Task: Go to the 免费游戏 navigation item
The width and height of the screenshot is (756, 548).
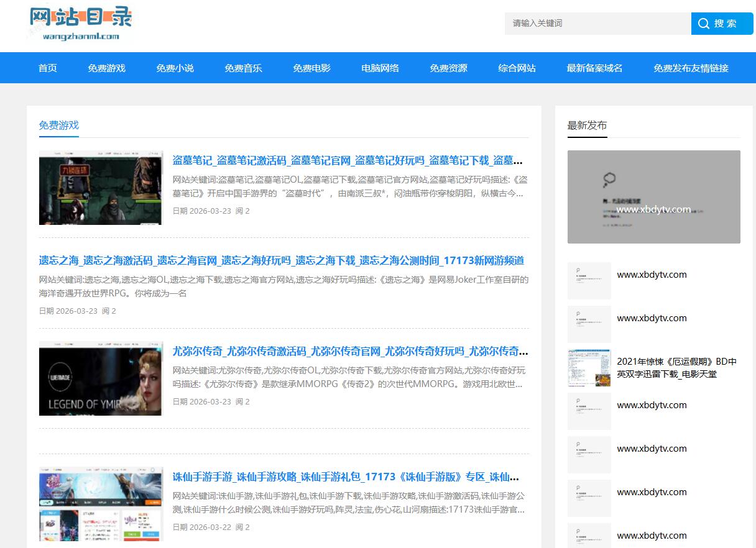Action: (x=107, y=68)
